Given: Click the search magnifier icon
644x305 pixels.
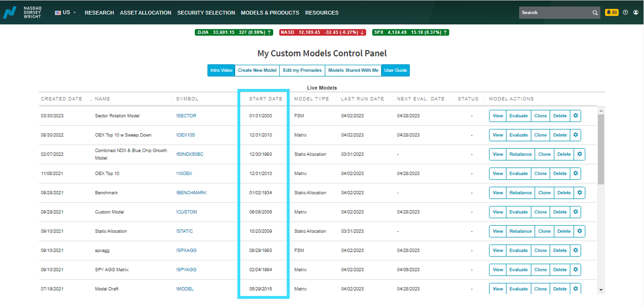Looking at the screenshot, I should 595,12.
